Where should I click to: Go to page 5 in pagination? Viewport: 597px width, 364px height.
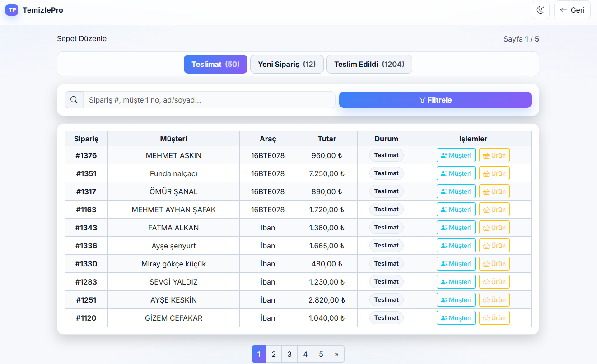[x=321, y=354]
